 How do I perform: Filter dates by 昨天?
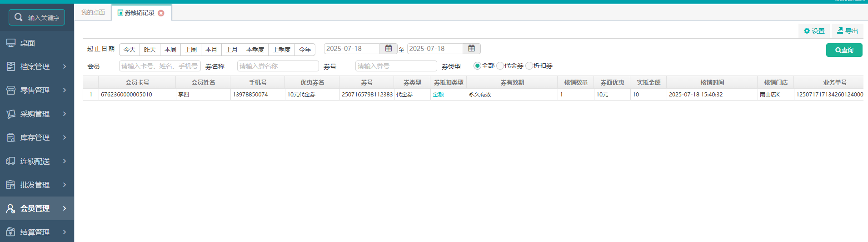[x=150, y=50]
